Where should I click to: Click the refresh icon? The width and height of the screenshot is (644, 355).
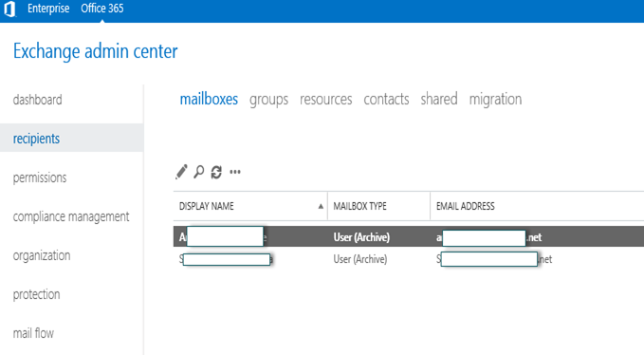216,172
